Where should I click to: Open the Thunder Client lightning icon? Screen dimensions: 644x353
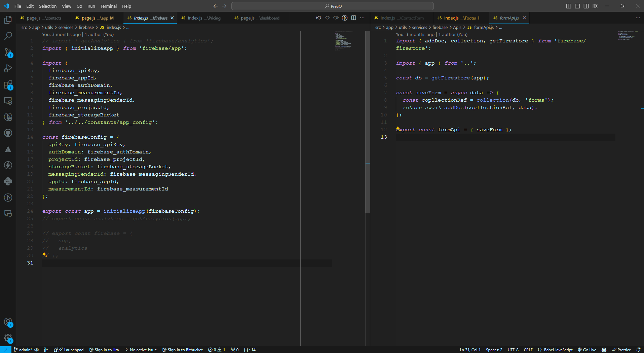click(8, 165)
